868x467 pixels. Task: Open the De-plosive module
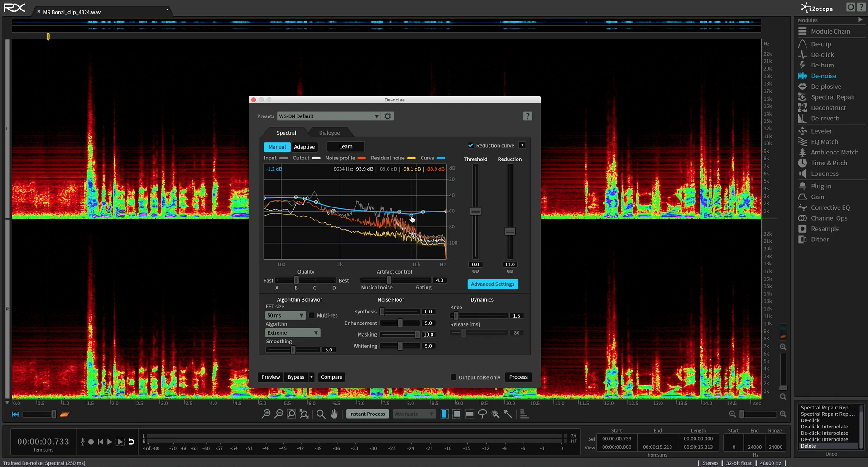pos(825,87)
